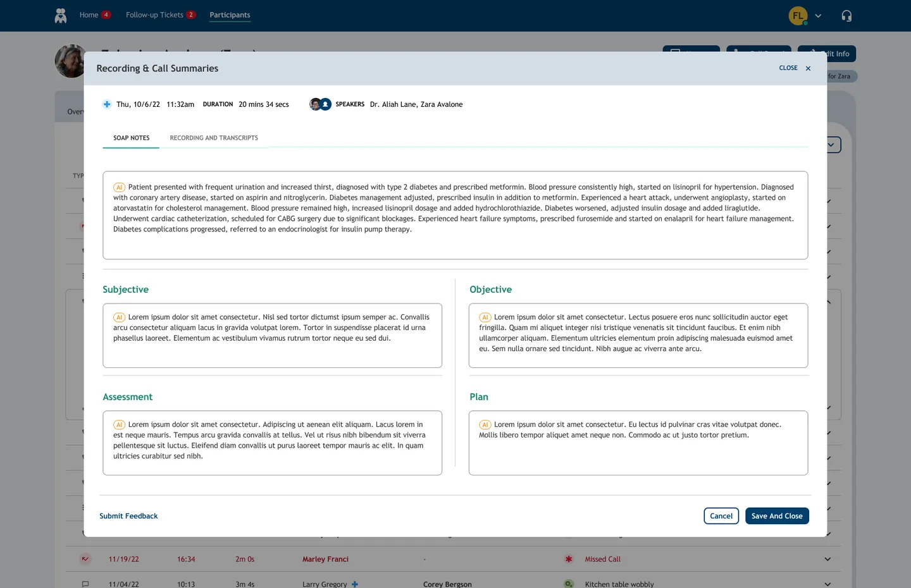Click the AI badge in Objective notes
The height and width of the screenshot is (588, 911).
point(485,317)
